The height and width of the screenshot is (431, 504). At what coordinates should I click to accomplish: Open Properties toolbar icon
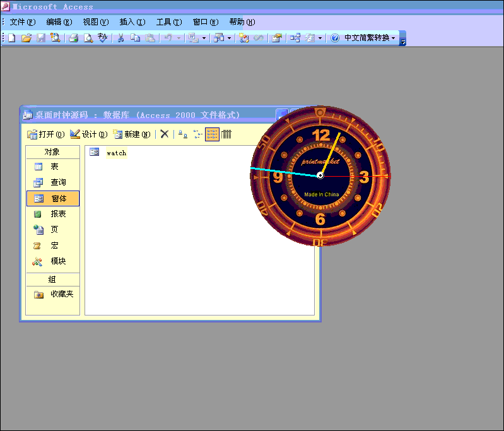[277, 38]
